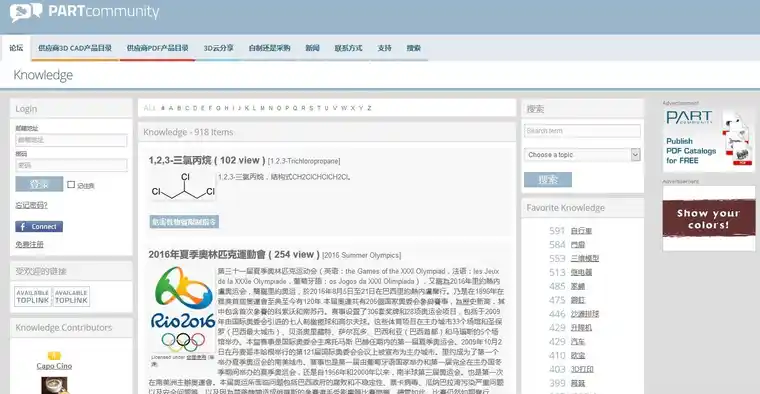Click the Facebook Connect button
Image resolution: width=760 pixels, height=394 pixels.
click(x=39, y=226)
